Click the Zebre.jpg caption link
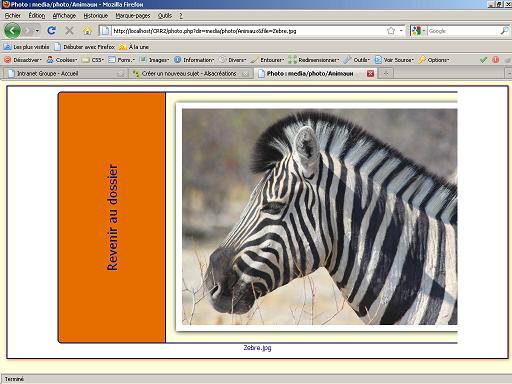512x384 pixels. 257,348
